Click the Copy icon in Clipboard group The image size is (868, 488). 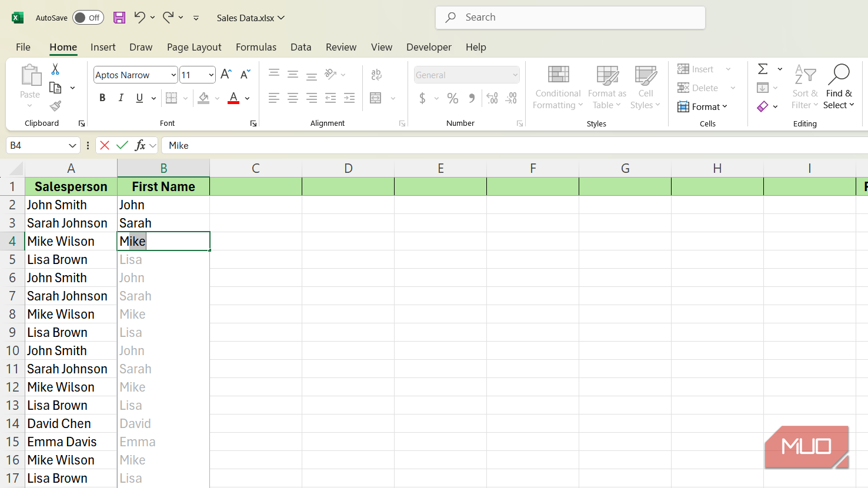(x=55, y=88)
